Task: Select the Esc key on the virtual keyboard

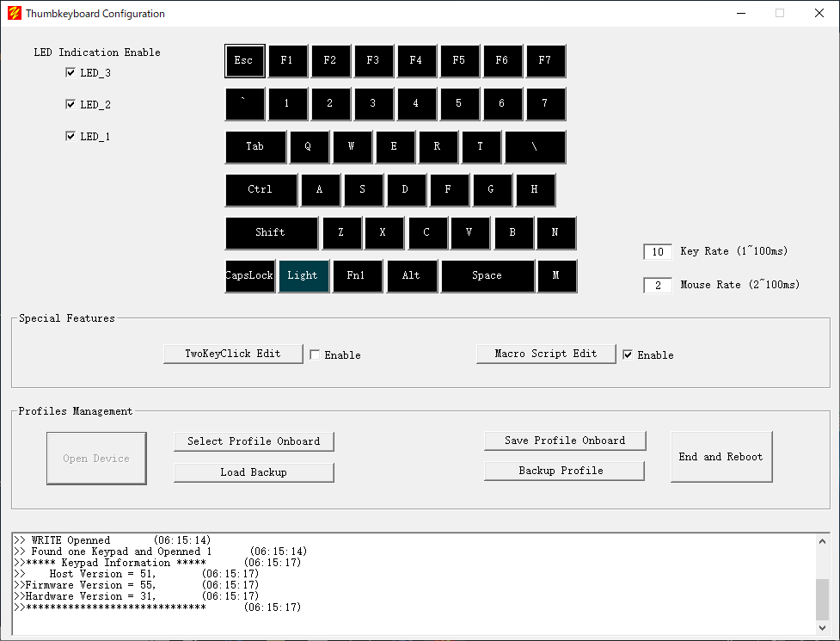Action: pos(245,61)
